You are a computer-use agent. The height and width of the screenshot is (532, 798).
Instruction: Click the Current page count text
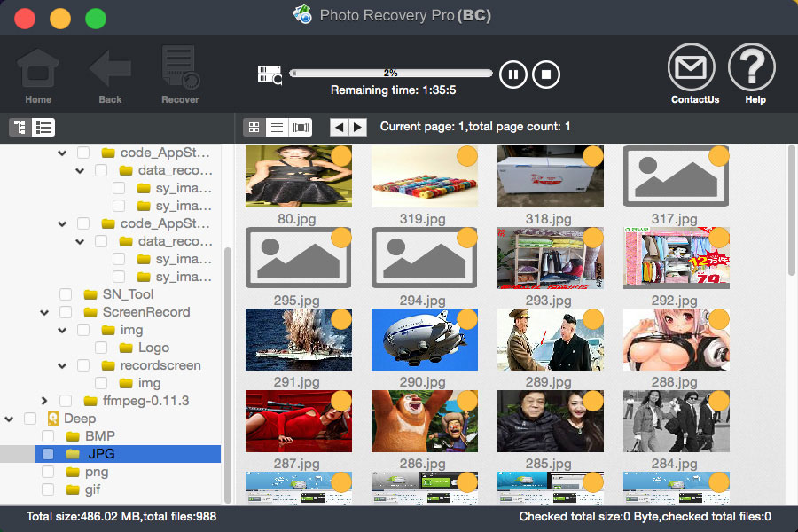point(475,127)
